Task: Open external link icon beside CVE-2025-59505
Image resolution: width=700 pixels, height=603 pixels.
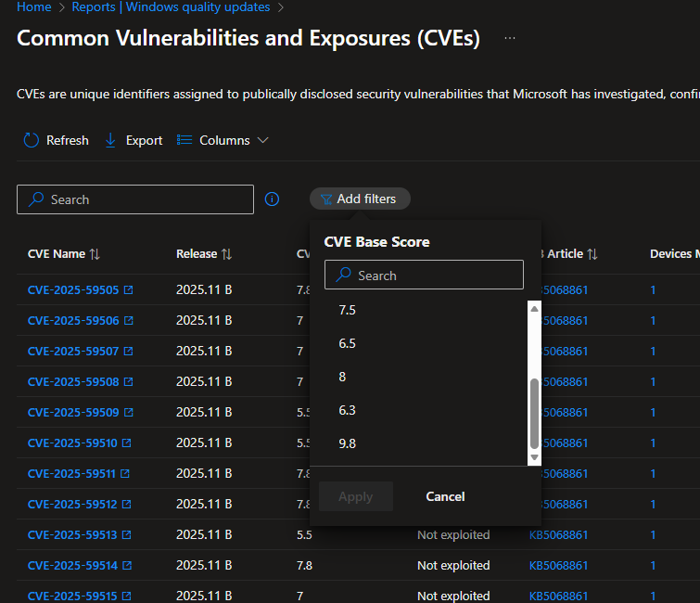Action: click(129, 290)
